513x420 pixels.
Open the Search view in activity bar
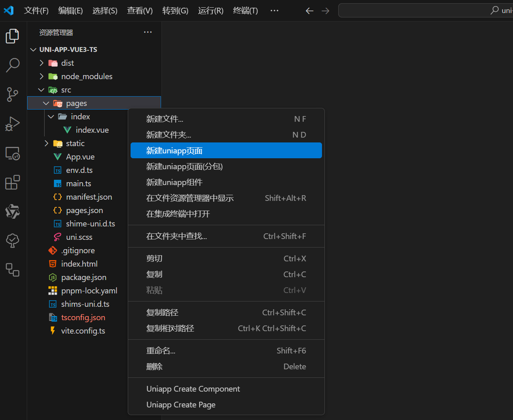13,65
